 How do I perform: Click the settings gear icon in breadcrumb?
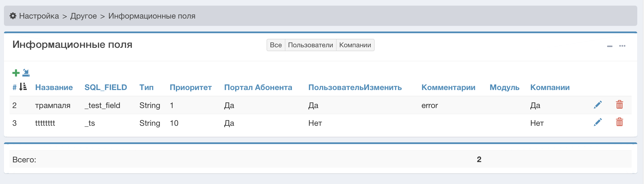click(13, 16)
